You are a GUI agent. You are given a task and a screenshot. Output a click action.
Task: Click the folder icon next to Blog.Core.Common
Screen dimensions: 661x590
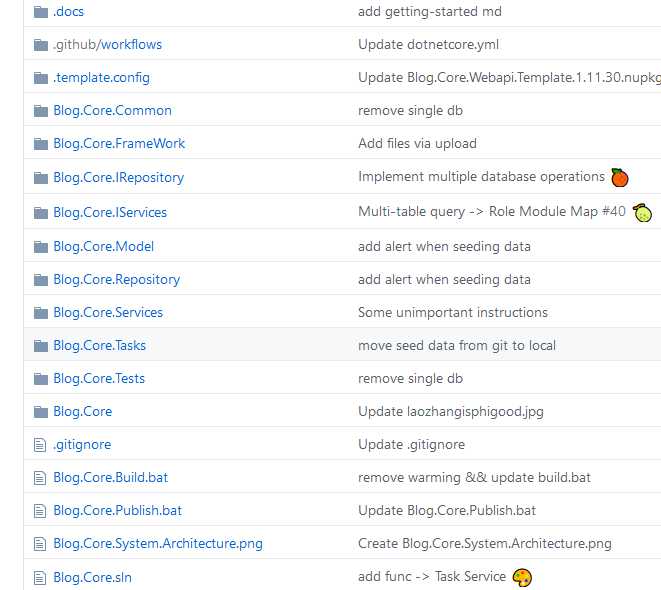(x=41, y=111)
